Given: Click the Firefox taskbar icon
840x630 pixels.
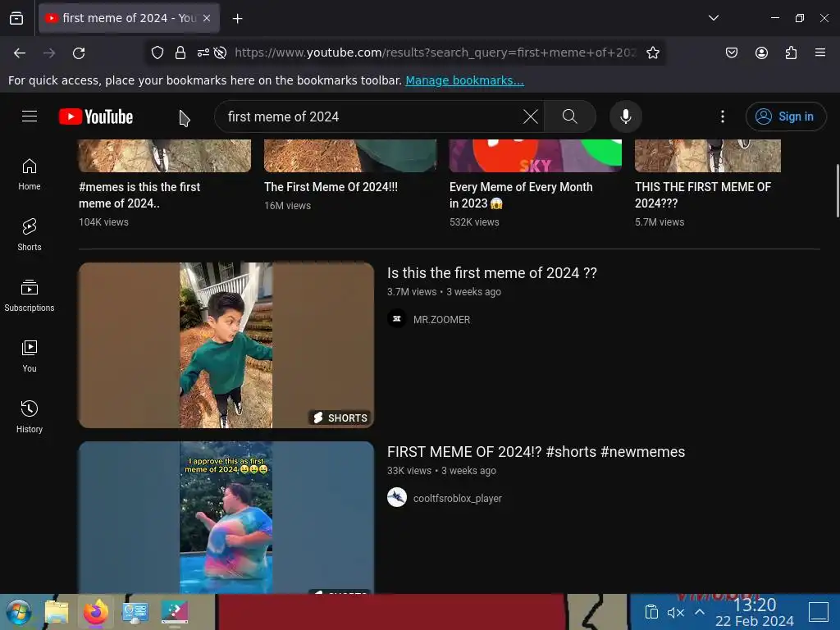Looking at the screenshot, I should (96, 612).
